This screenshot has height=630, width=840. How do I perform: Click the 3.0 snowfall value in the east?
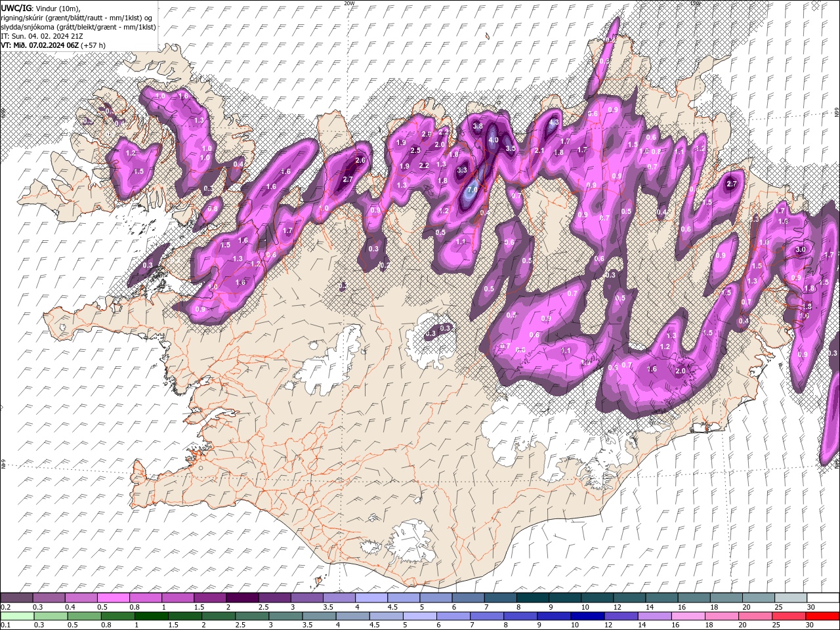click(801, 249)
